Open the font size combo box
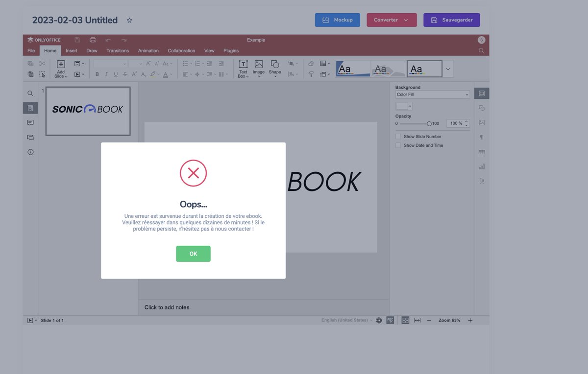 (136, 64)
